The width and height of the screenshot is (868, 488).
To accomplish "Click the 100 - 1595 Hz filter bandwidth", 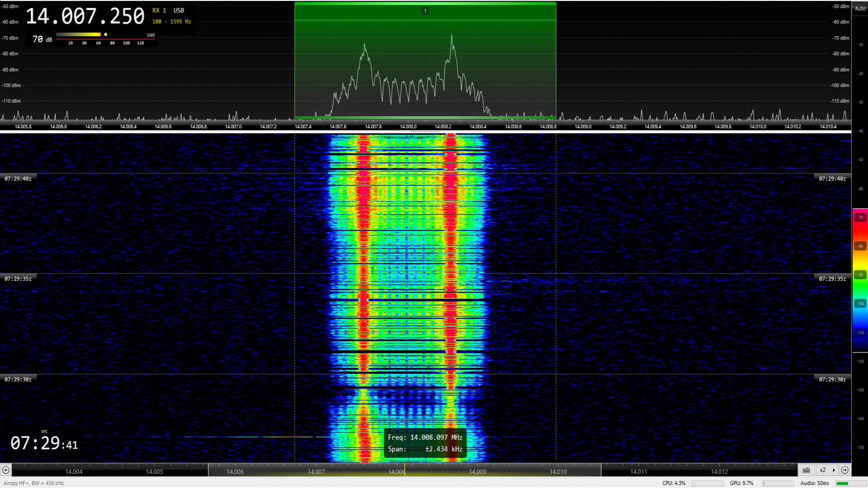I will 171,22.
